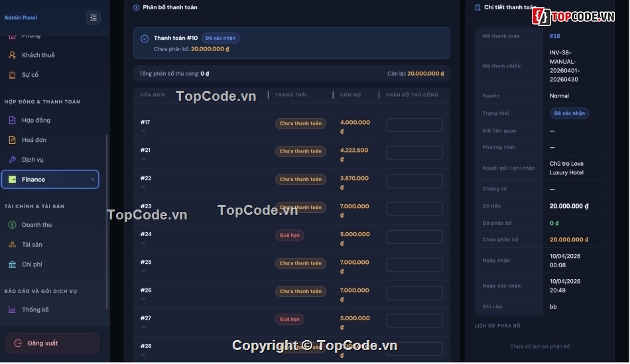This screenshot has height=364, width=630.
Task: Open invoice #17 link
Action: click(x=145, y=122)
